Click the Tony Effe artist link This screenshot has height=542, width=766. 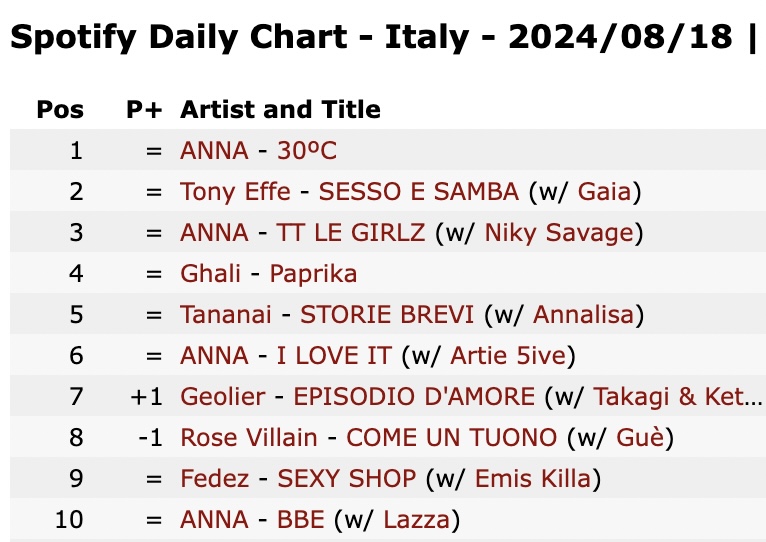pos(235,191)
